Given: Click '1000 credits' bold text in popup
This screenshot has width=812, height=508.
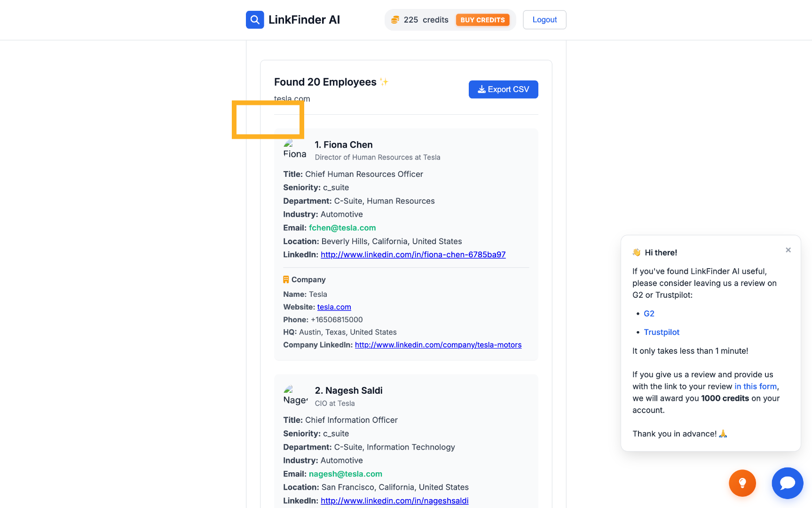Looking at the screenshot, I should 725,398.
